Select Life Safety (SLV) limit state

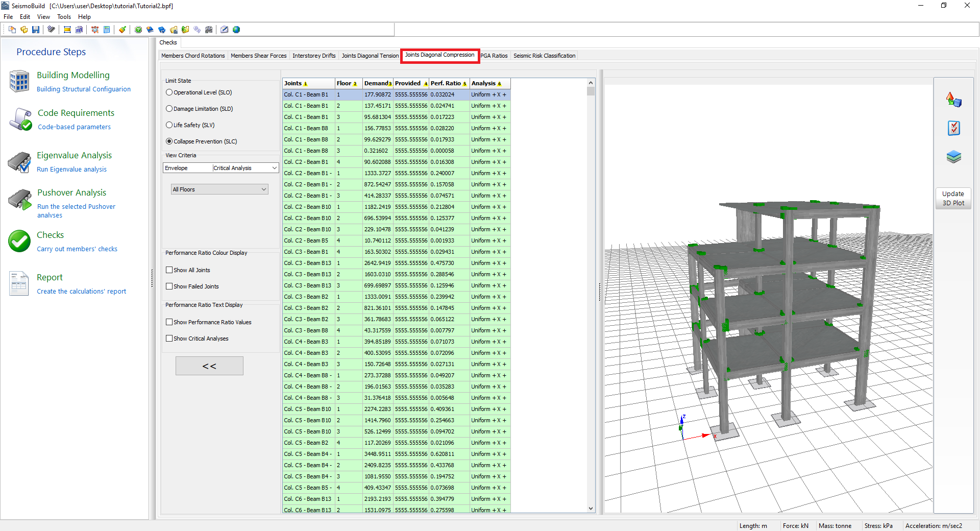click(169, 125)
